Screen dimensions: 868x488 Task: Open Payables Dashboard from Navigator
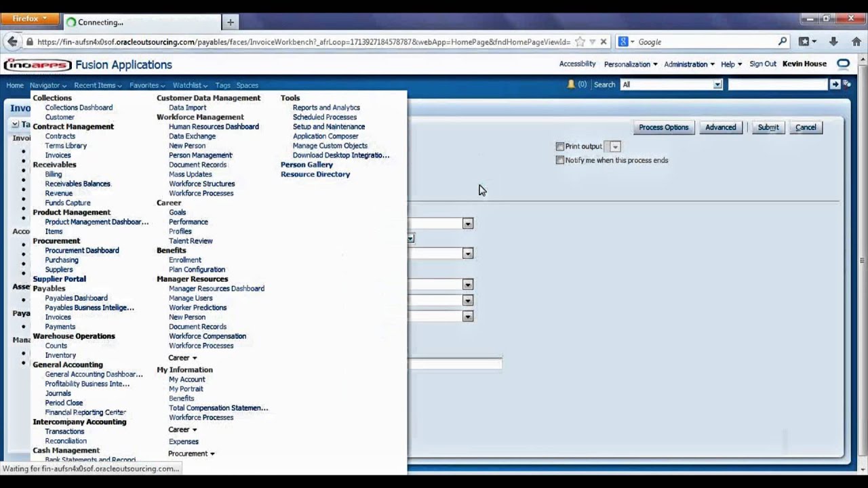[x=76, y=298]
